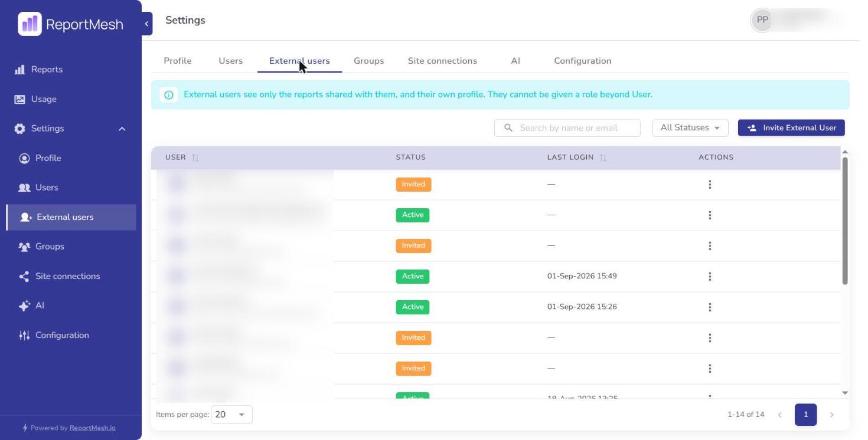Click the scrollbar down arrow

tap(845, 393)
